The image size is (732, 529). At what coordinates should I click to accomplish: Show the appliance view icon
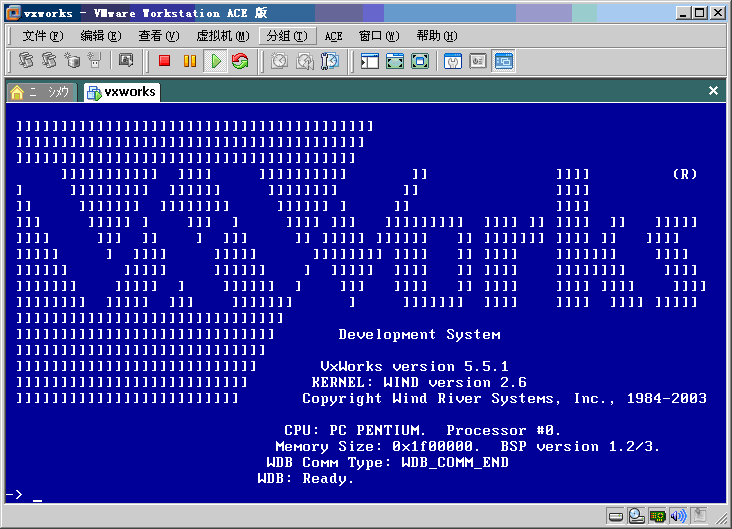[478, 61]
